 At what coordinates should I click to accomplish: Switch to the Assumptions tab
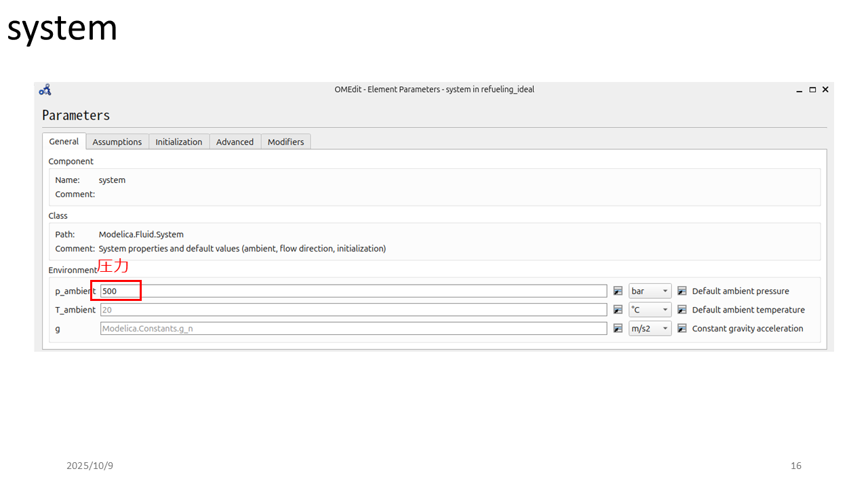[x=117, y=142]
